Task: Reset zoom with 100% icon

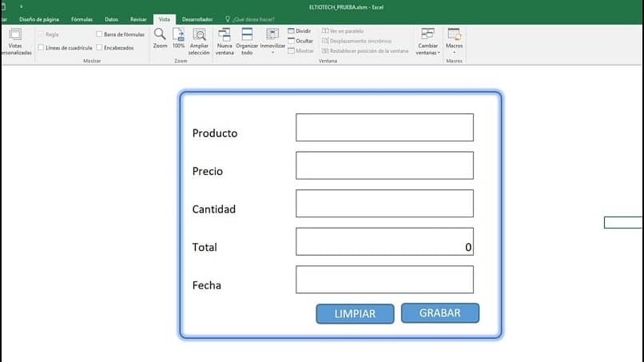Action: pos(178,38)
